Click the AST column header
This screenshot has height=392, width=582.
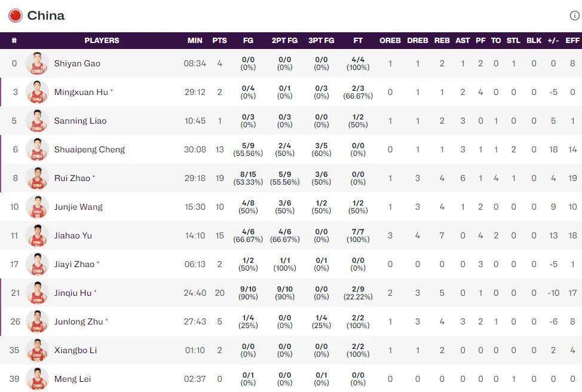click(x=462, y=41)
